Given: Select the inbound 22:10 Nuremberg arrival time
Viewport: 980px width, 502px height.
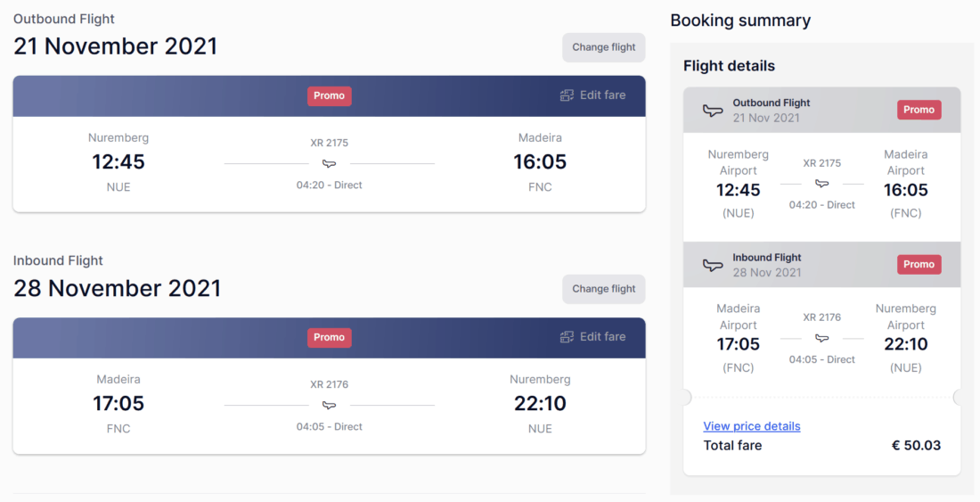Looking at the screenshot, I should 540,404.
